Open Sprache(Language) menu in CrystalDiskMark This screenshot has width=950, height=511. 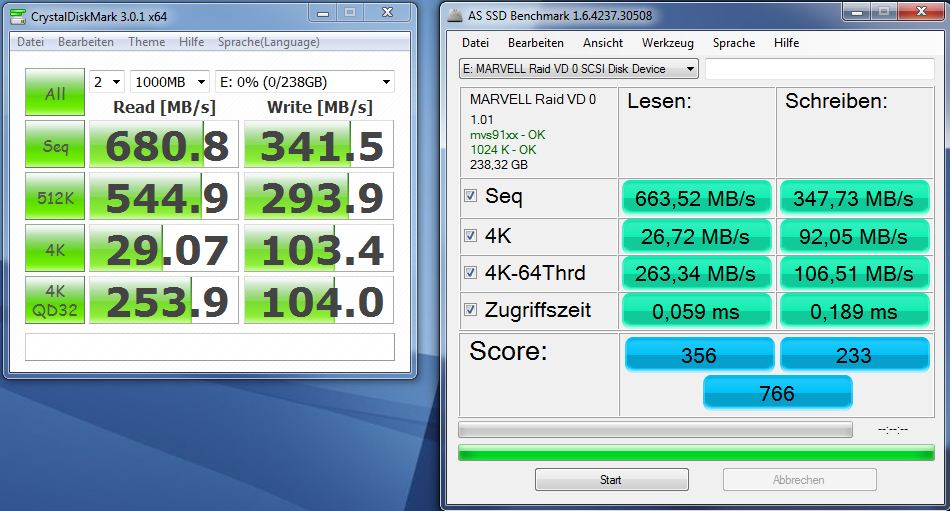coord(268,42)
